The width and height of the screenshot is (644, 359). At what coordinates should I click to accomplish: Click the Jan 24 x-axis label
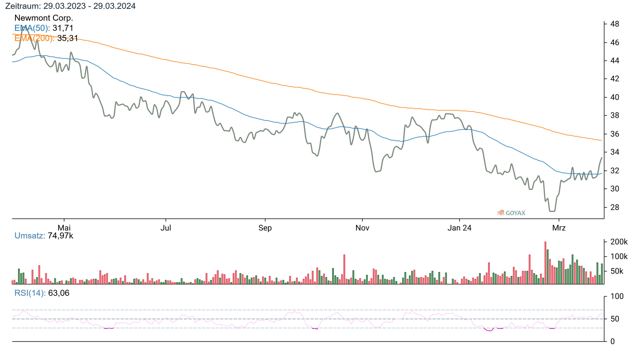tap(459, 228)
